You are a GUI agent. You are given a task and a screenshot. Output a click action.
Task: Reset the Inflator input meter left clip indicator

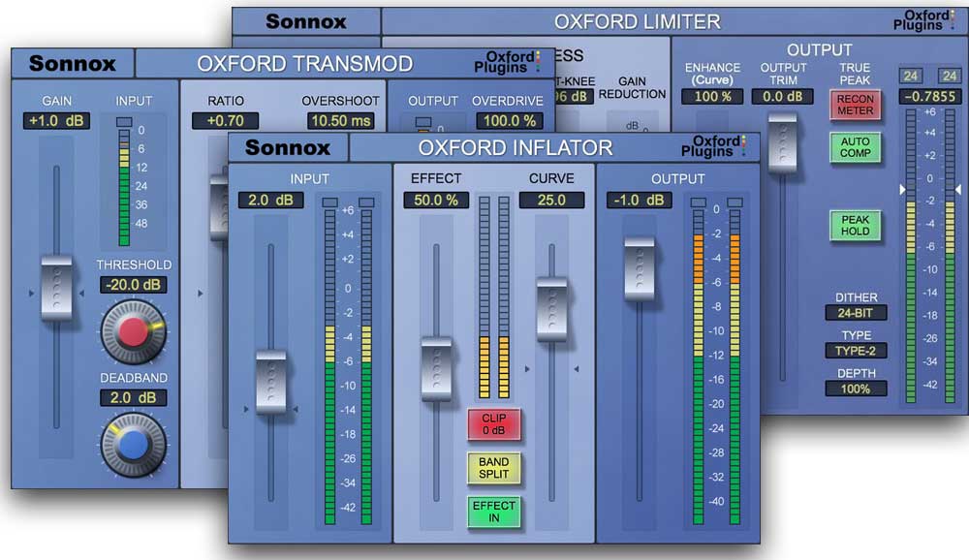click(330, 202)
